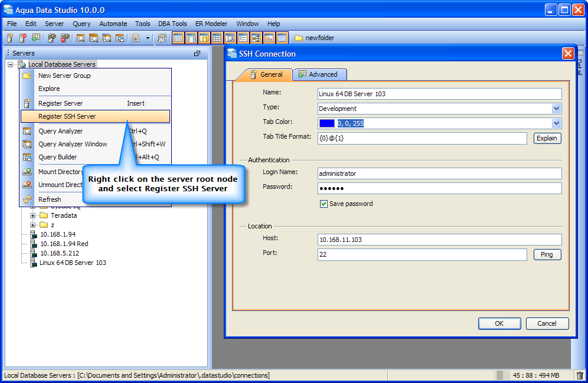Choose New Server Group from context menu
This screenshot has width=588, height=383.
[96, 76]
